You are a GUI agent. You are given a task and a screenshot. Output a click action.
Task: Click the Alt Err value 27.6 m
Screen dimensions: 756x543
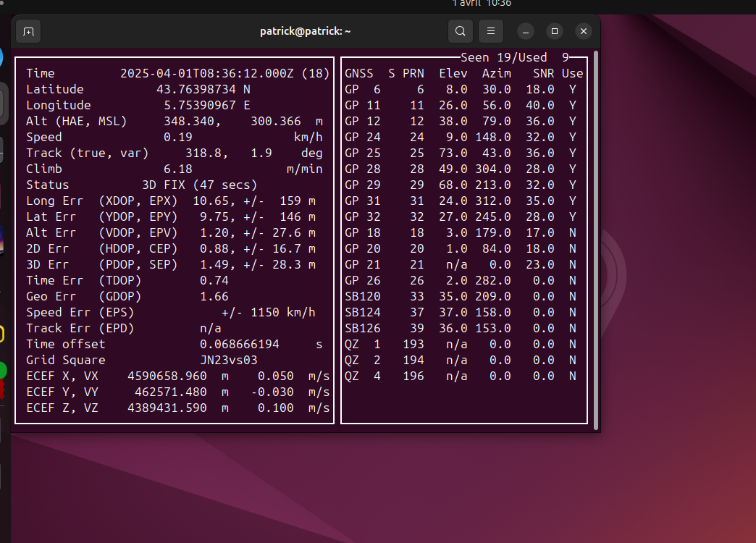(x=294, y=232)
